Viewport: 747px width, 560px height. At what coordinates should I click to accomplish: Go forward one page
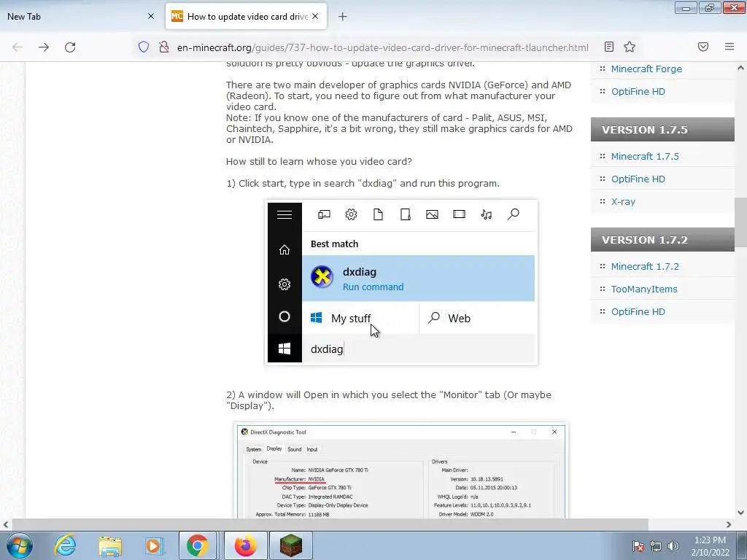[44, 47]
